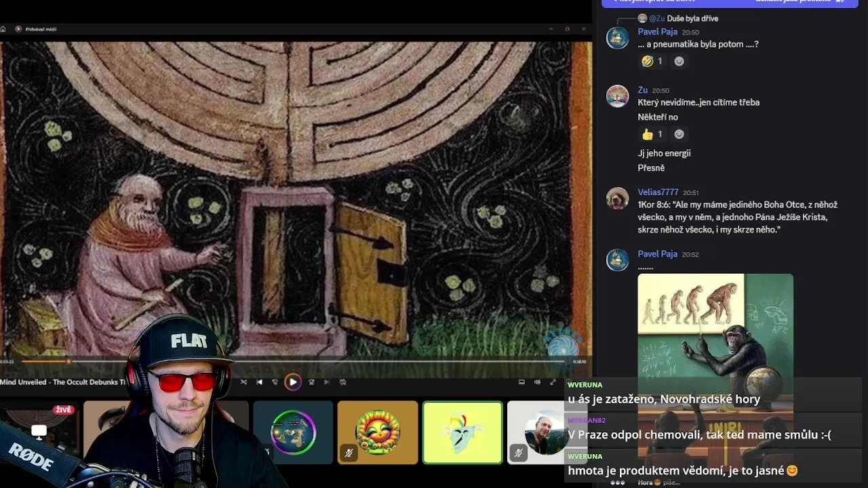Click the fast-forward icon right of play

coord(311,382)
